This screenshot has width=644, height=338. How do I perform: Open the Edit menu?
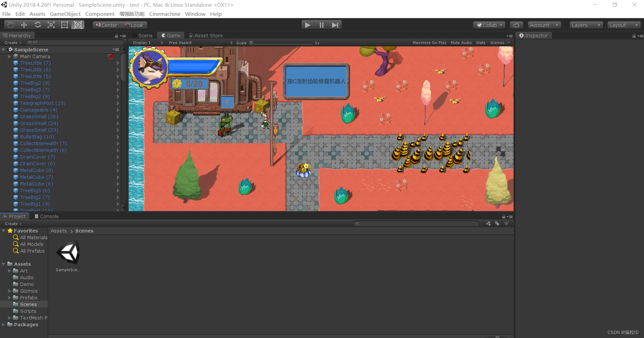point(20,14)
